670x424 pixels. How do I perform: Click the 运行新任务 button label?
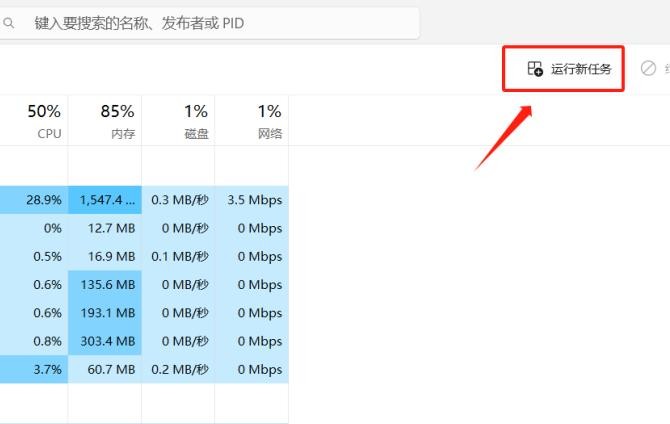point(581,69)
